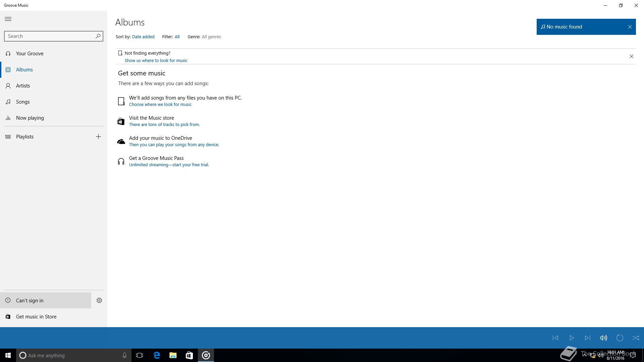Click the search magnifier icon
This screenshot has height=362, width=644.
click(98, 36)
